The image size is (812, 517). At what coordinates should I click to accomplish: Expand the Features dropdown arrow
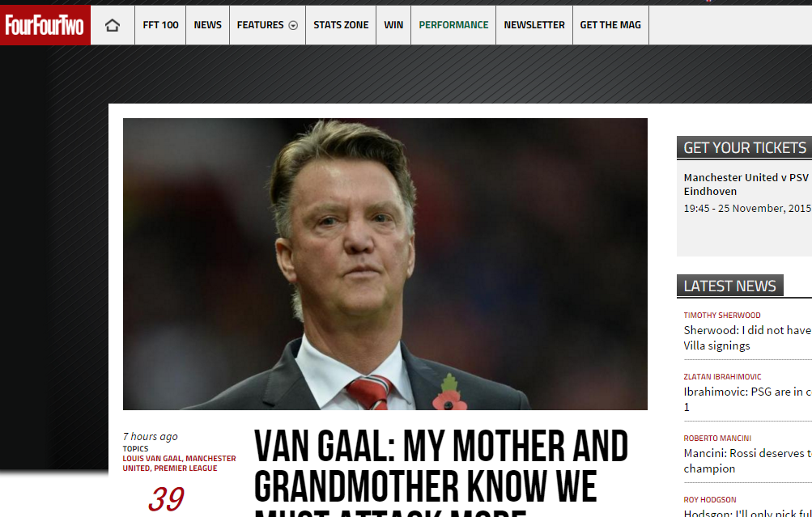pos(293,25)
